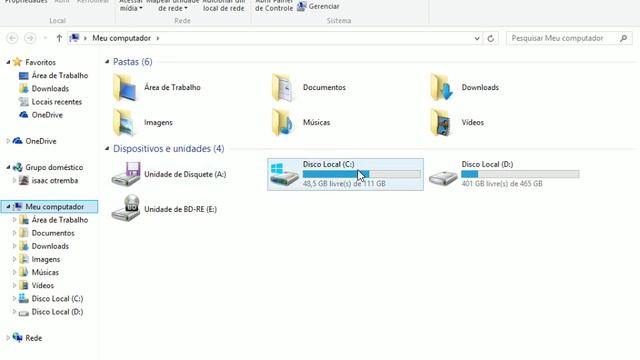Open Disco Local (C:) in sidebar tree
This screenshot has width=640, height=360.
pos(51,298)
